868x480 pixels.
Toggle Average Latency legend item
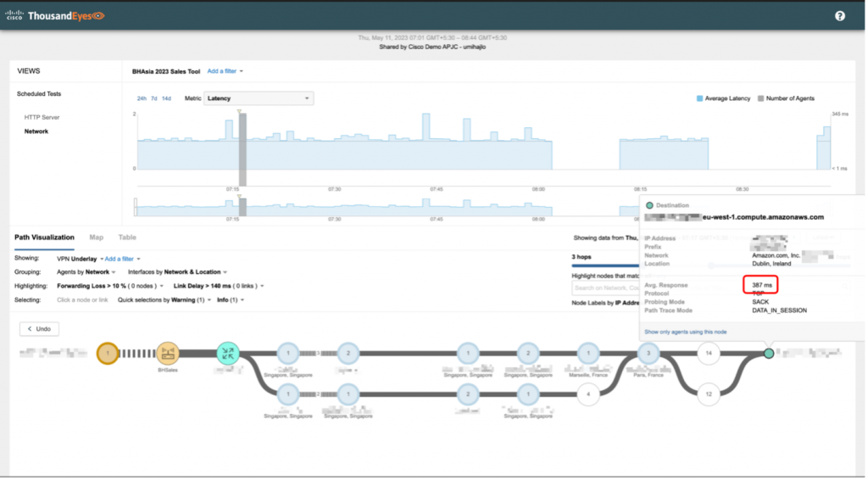click(x=723, y=98)
